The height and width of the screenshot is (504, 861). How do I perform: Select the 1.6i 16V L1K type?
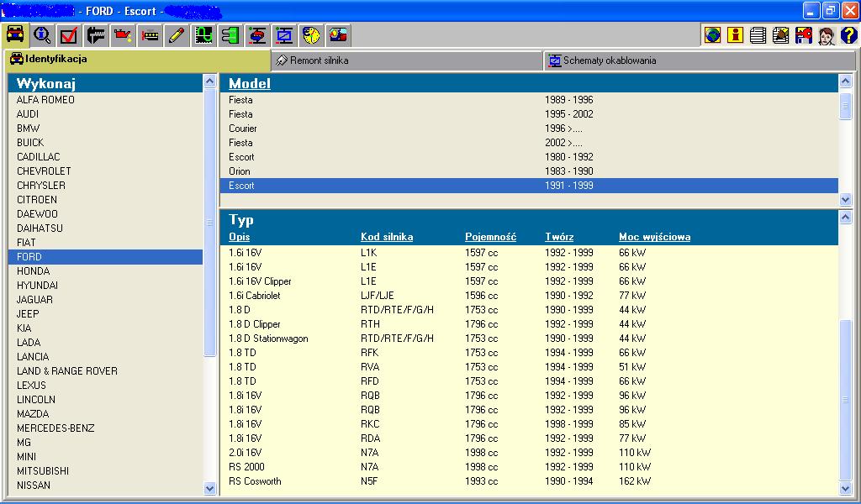click(x=529, y=253)
